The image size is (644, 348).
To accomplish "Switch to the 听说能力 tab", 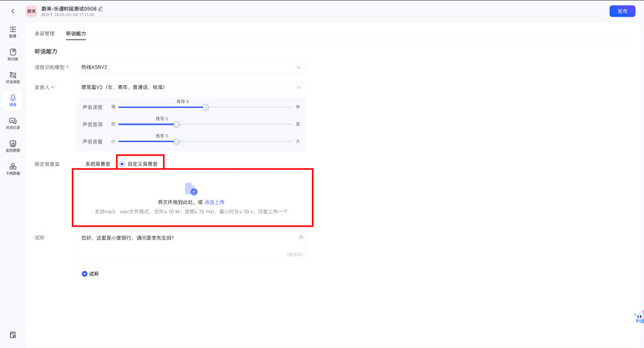I will (x=76, y=34).
